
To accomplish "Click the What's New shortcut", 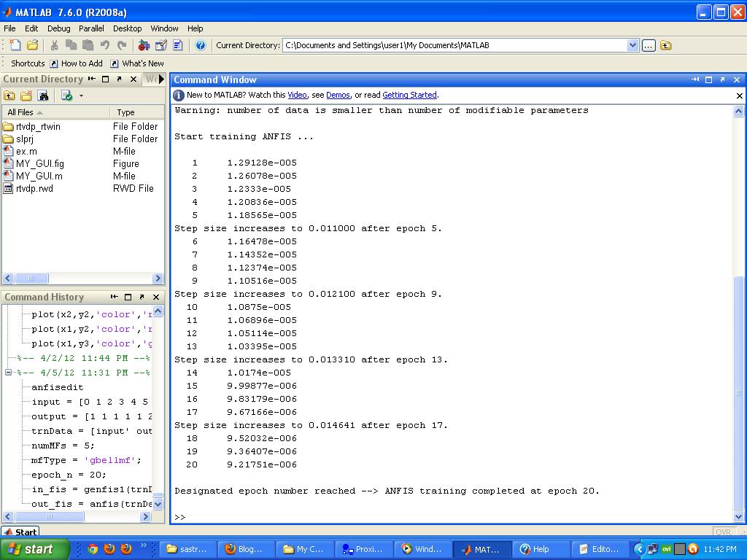I will (137, 63).
